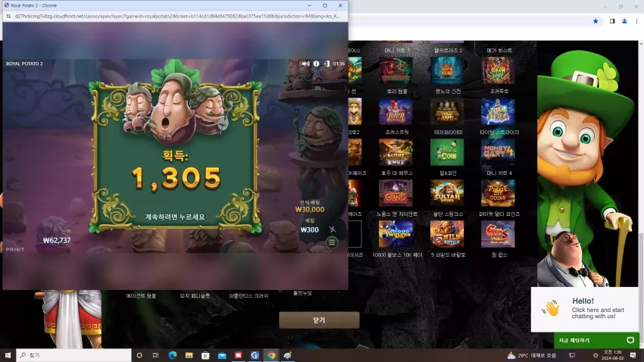Open notification center icon on taskbar
Image resolution: width=644 pixels, height=362 pixels.
coord(633,355)
